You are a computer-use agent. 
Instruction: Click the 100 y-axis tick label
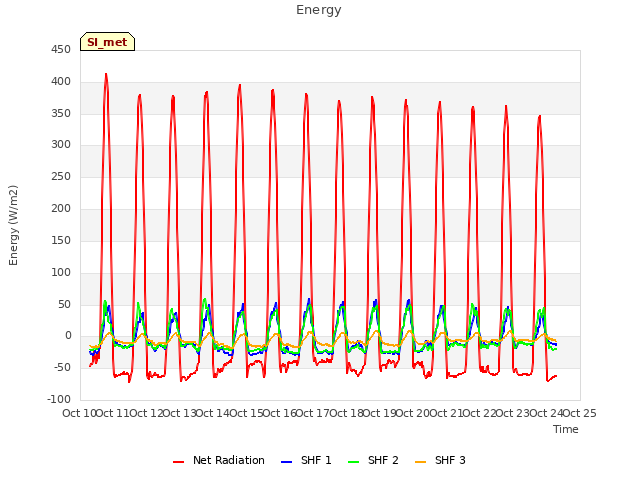pyautogui.click(x=61, y=272)
